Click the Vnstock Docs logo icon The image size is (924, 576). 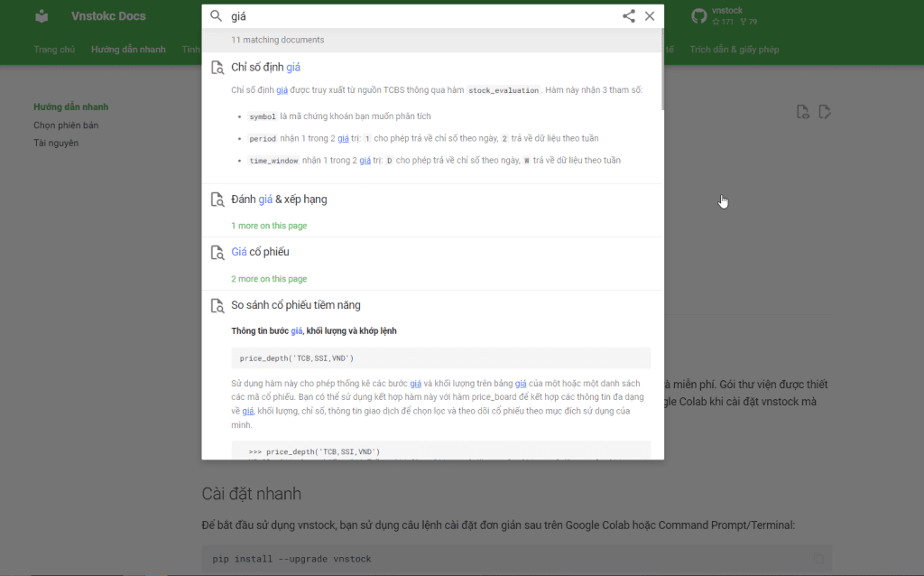[x=40, y=15]
